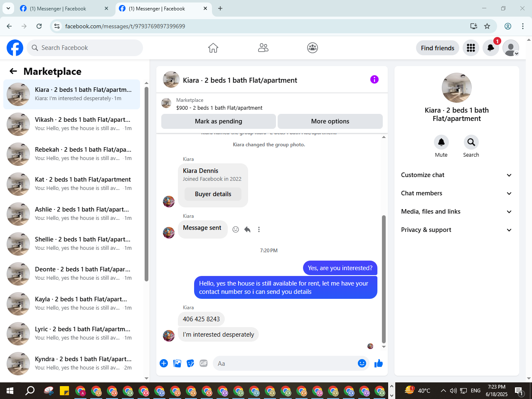Open the $900 Marketplace listing link
This screenshot has width=532, height=399.
[219, 108]
